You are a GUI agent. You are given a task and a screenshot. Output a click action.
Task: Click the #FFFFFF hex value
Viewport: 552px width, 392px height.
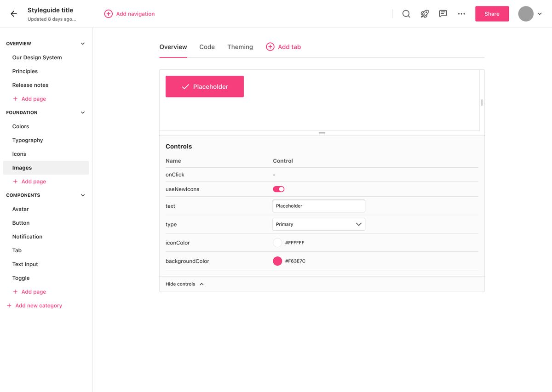point(294,243)
